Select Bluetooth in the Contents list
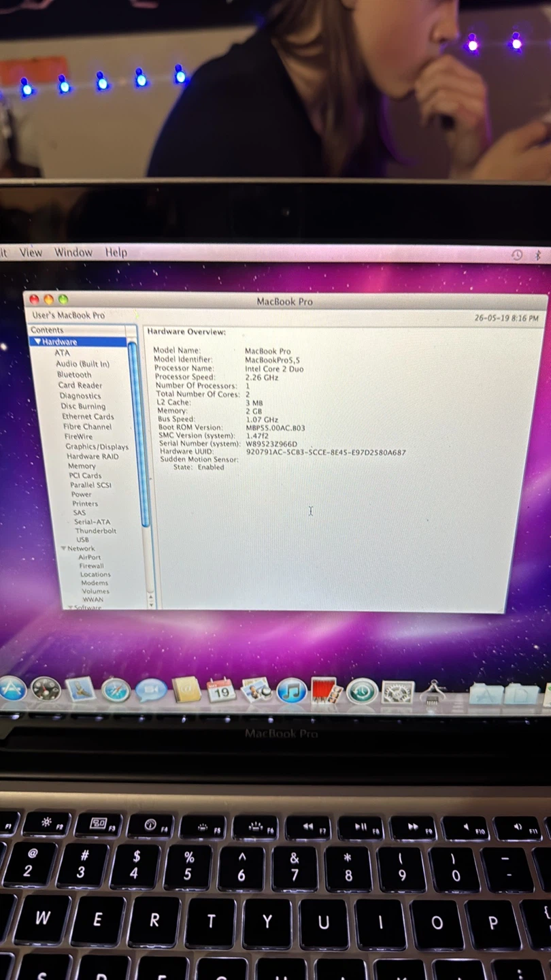The image size is (551, 980). tap(74, 374)
